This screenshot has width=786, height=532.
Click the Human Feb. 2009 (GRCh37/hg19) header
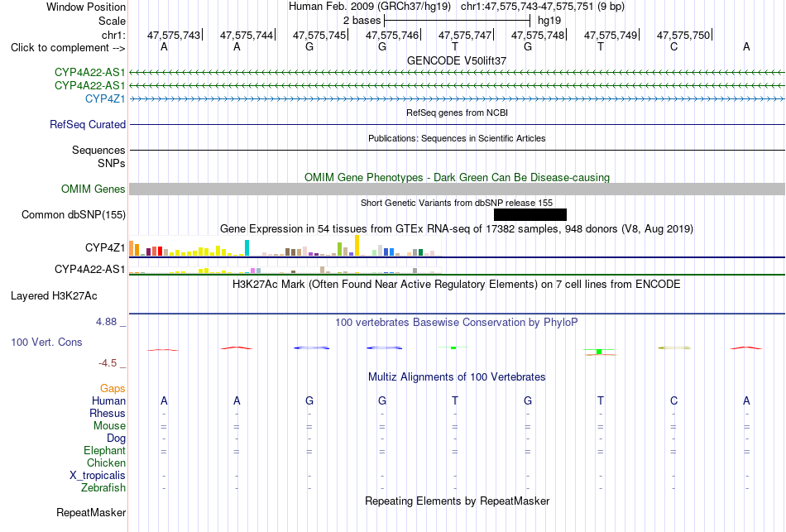[370, 7]
